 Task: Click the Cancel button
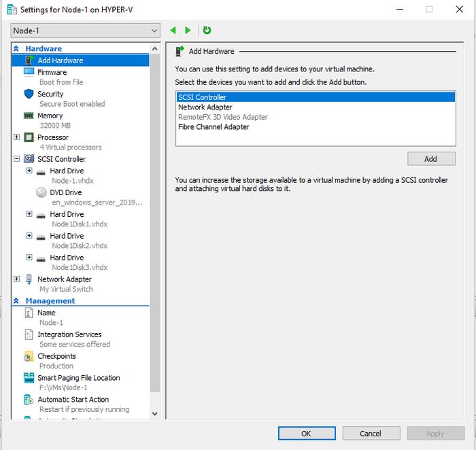coord(371,433)
